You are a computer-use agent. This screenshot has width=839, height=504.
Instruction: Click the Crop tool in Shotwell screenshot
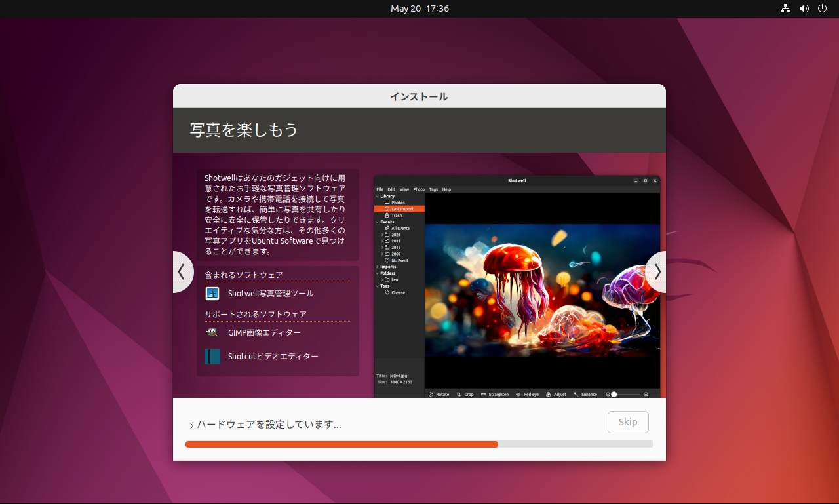point(465,394)
